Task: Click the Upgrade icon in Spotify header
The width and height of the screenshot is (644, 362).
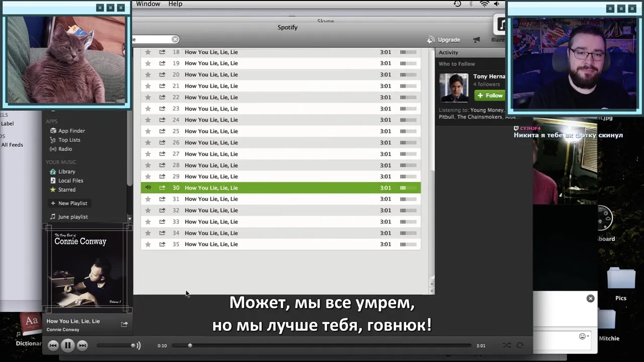Action: (431, 40)
